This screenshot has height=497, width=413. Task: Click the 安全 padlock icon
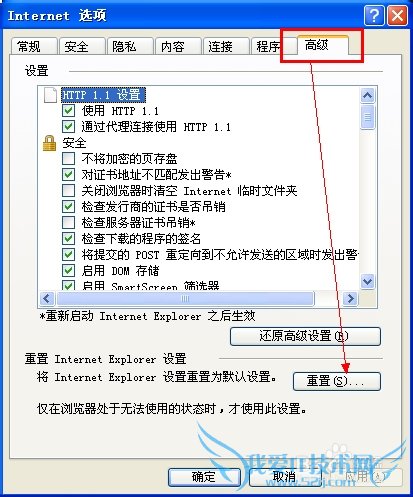tap(49, 143)
